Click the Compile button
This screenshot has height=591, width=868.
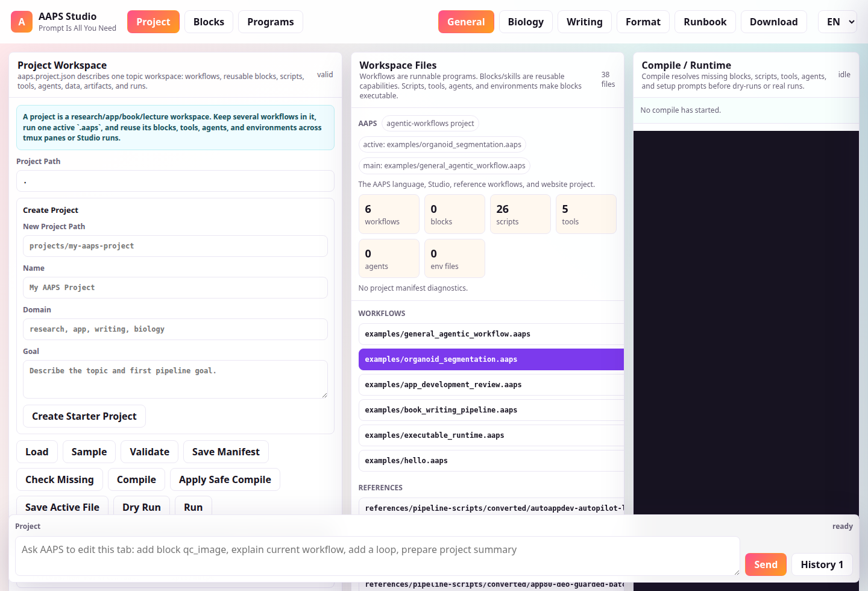coord(136,479)
